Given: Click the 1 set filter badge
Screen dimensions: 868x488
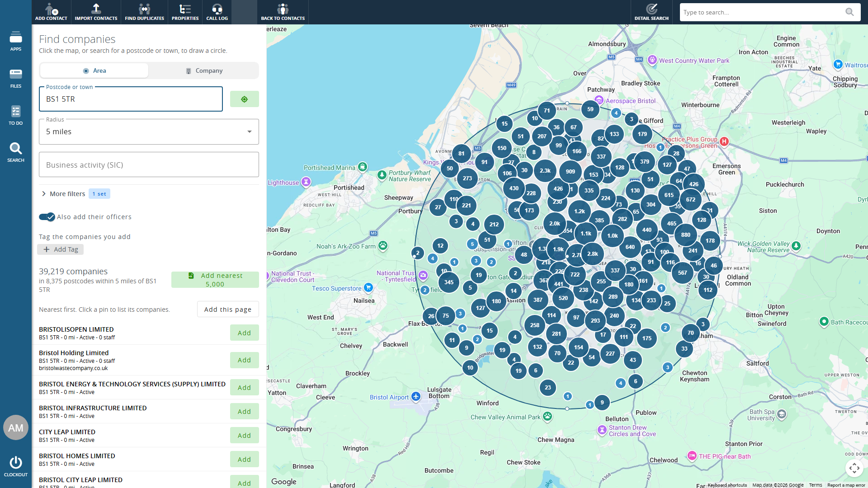Looking at the screenshot, I should pyautogui.click(x=99, y=194).
